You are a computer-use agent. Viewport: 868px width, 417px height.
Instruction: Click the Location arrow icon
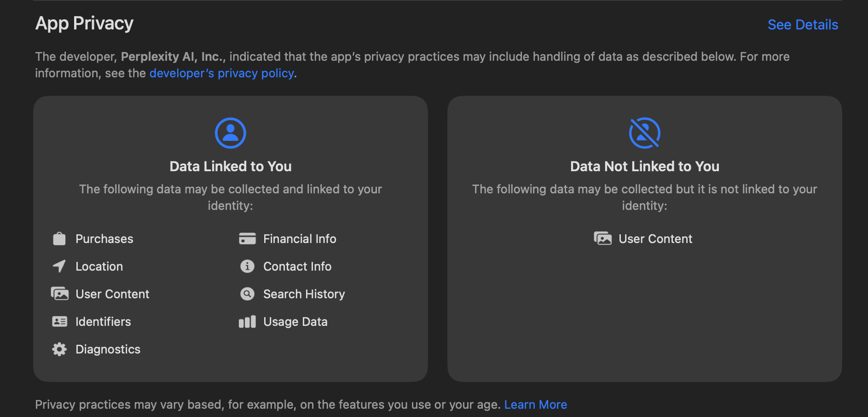pyautogui.click(x=59, y=266)
